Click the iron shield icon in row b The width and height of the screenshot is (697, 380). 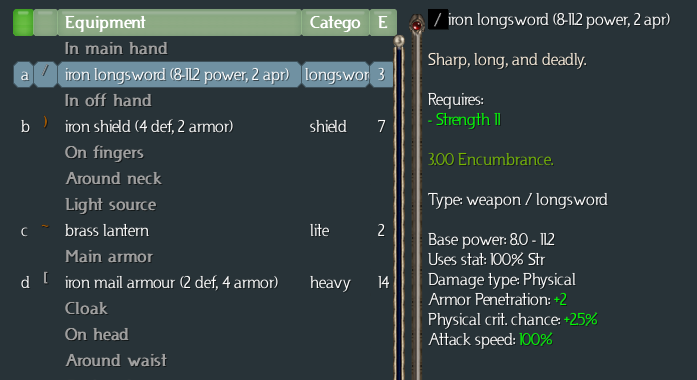[x=45, y=122]
